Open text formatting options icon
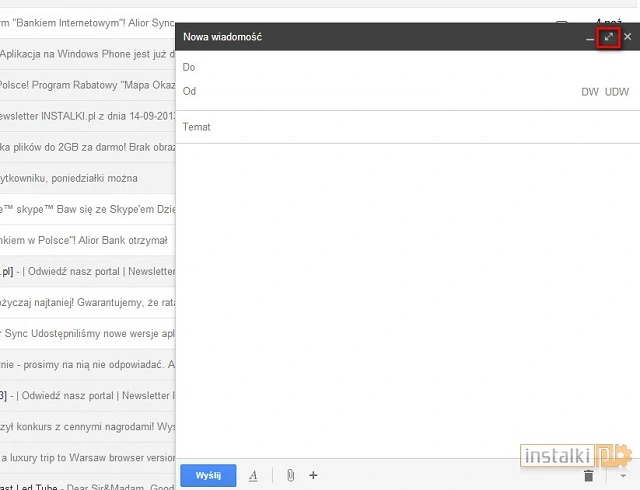Image resolution: width=640 pixels, height=490 pixels. (253, 476)
